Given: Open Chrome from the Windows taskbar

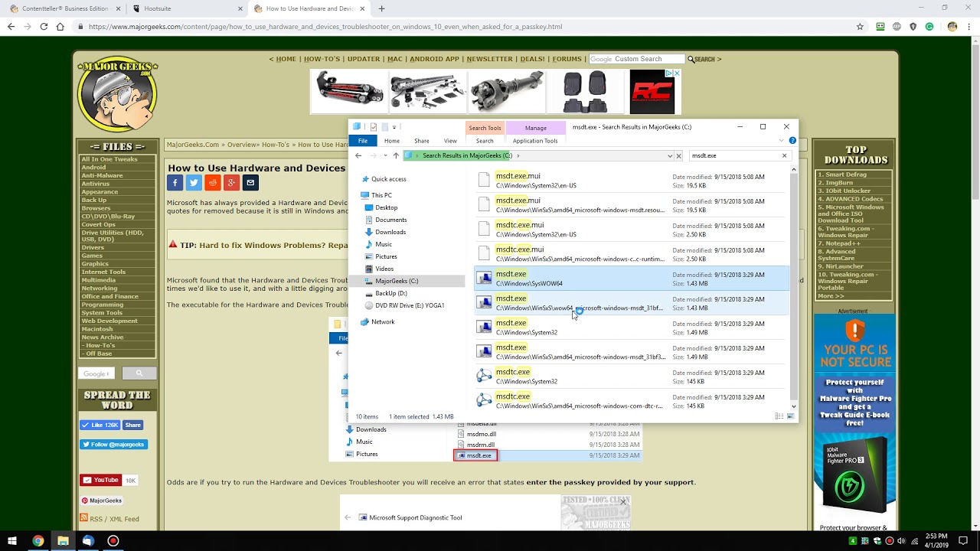Looking at the screenshot, I should tap(38, 541).
